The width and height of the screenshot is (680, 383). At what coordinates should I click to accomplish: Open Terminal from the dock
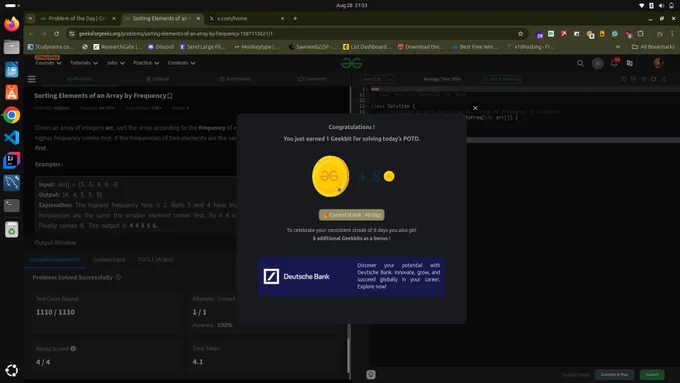[x=12, y=205]
